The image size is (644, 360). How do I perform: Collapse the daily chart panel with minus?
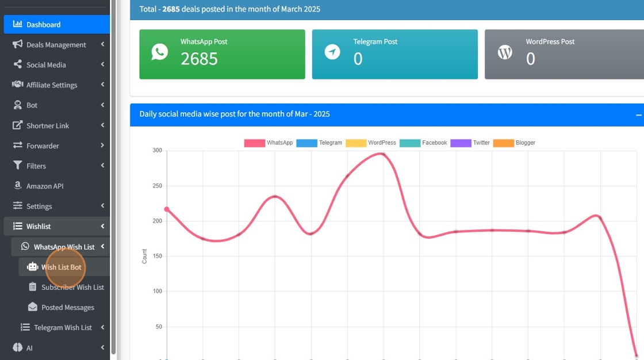pyautogui.click(x=639, y=115)
